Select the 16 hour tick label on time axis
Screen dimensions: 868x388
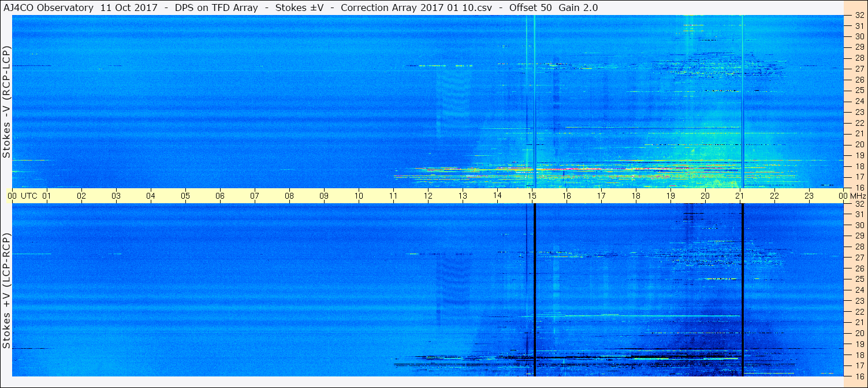pos(567,196)
